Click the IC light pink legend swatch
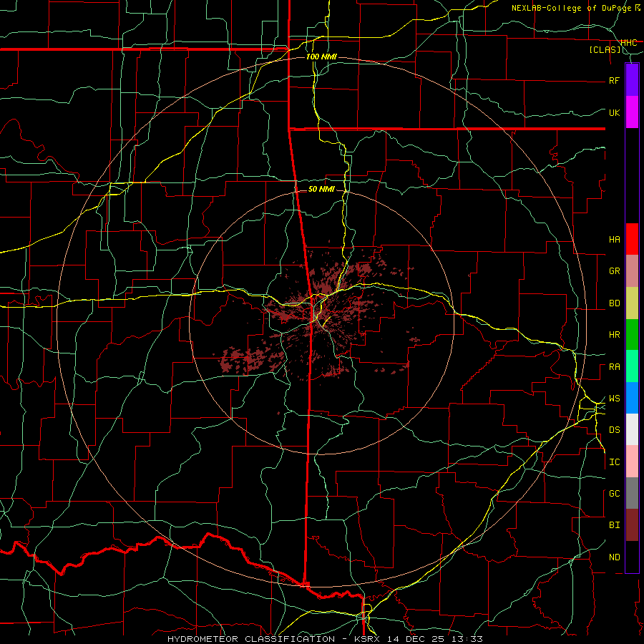Viewport: 644px width, 644px height. pos(632,462)
